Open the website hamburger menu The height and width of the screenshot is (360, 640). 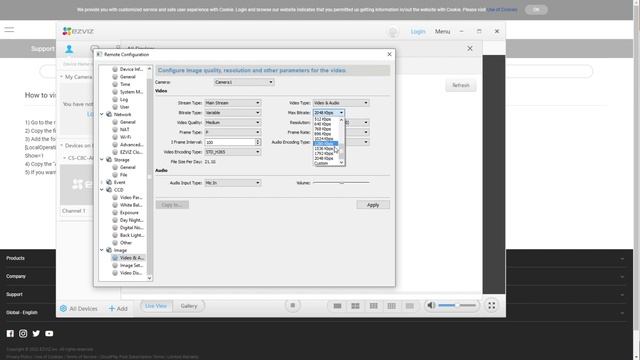9,29
